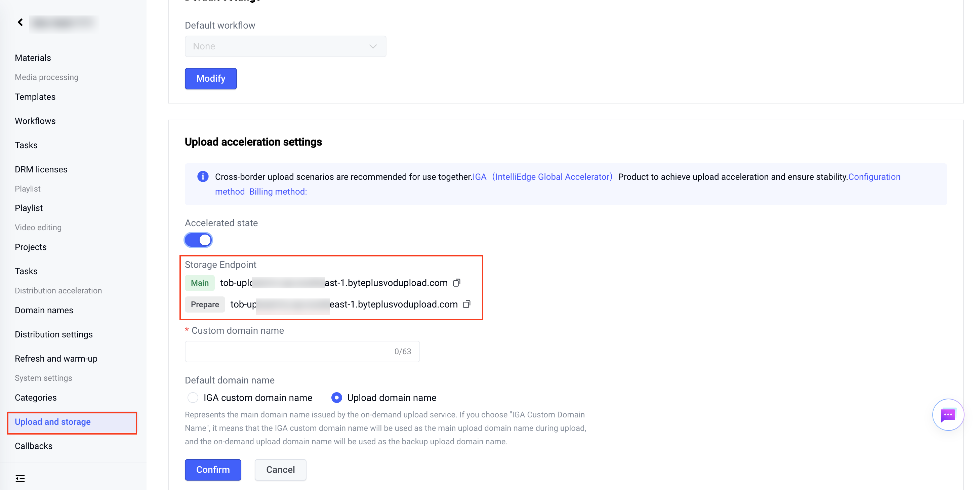Open the IGA IntelliEdge Global Accelerator link
Viewport: 980px width, 490px height.
(x=542, y=177)
